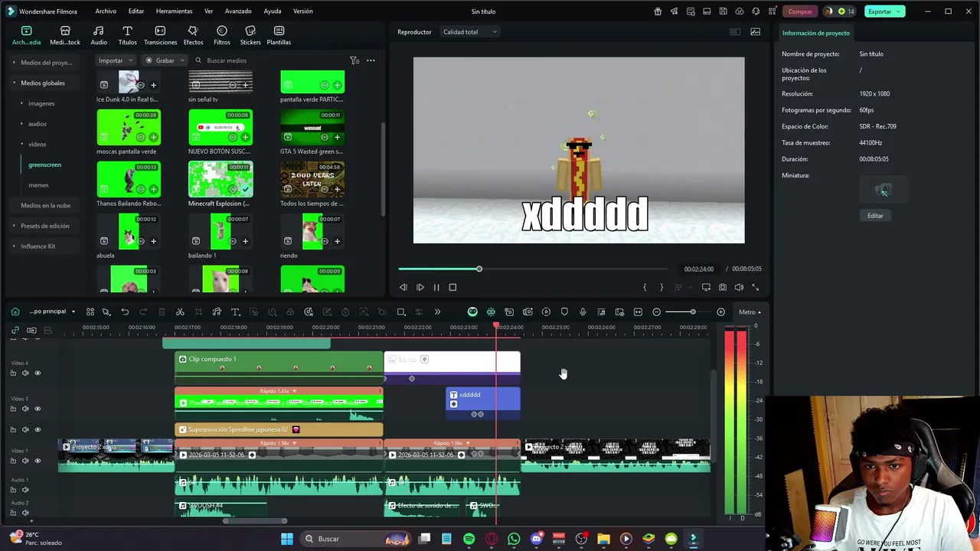Select the xddddd title clip on timeline

pyautogui.click(x=482, y=403)
